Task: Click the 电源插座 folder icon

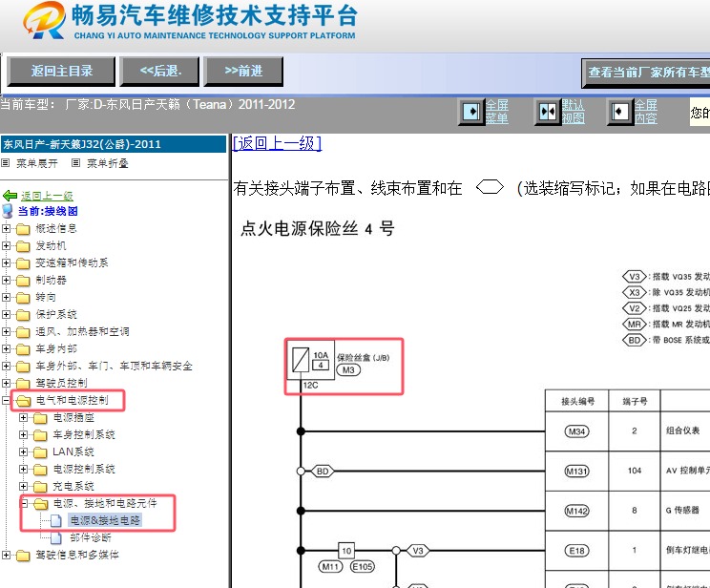Action: coord(40,418)
